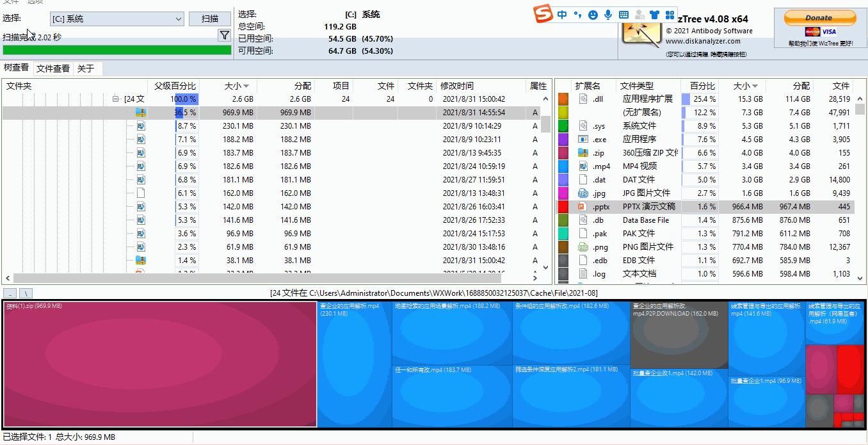Viewport: 868px width, 445px height.
Task: Click the zip archive icon in 36.5% row
Action: point(141,113)
